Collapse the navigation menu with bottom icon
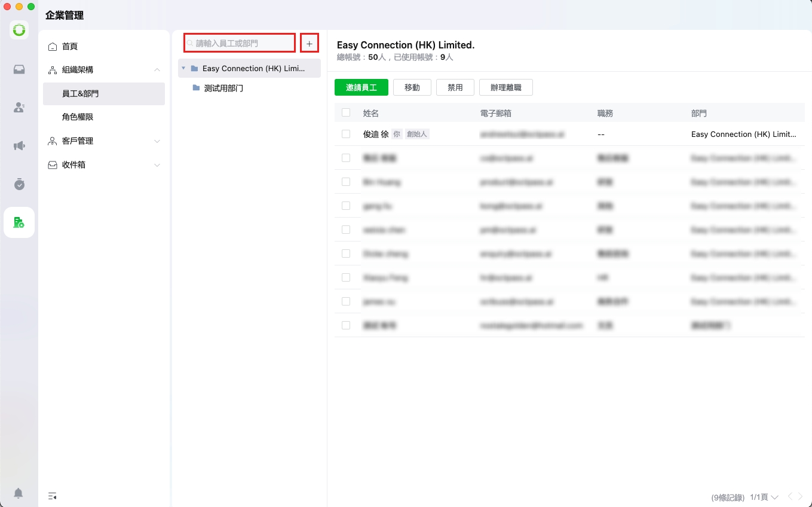The height and width of the screenshot is (507, 812). click(53, 496)
